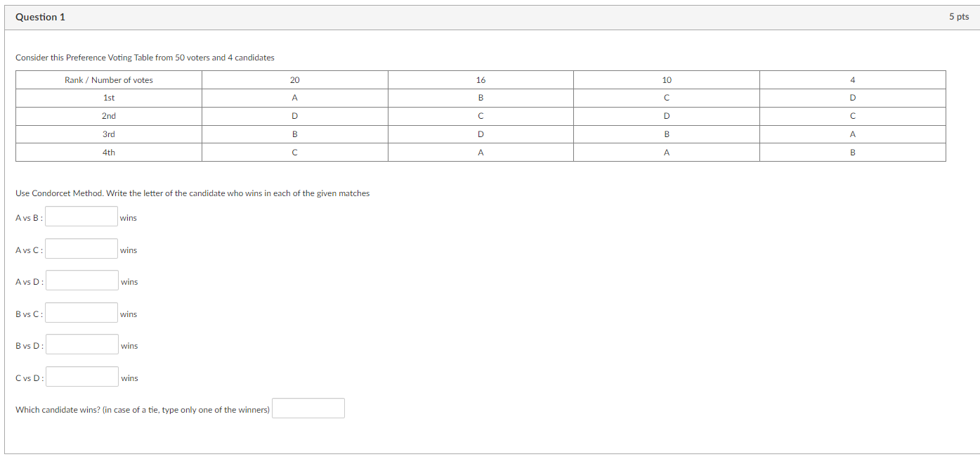
Task: Click the A vs C answer field
Action: pyautogui.click(x=81, y=249)
